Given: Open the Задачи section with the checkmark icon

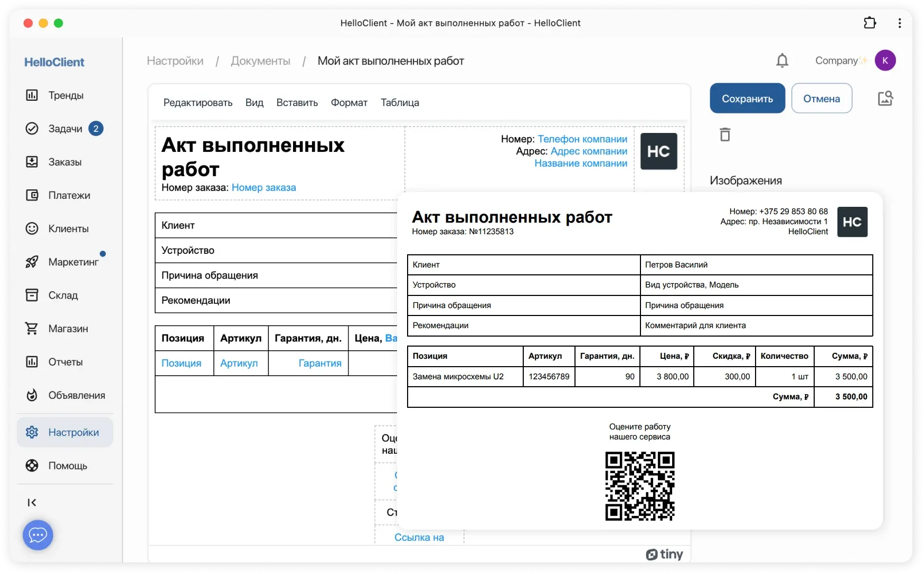Looking at the screenshot, I should pyautogui.click(x=63, y=128).
